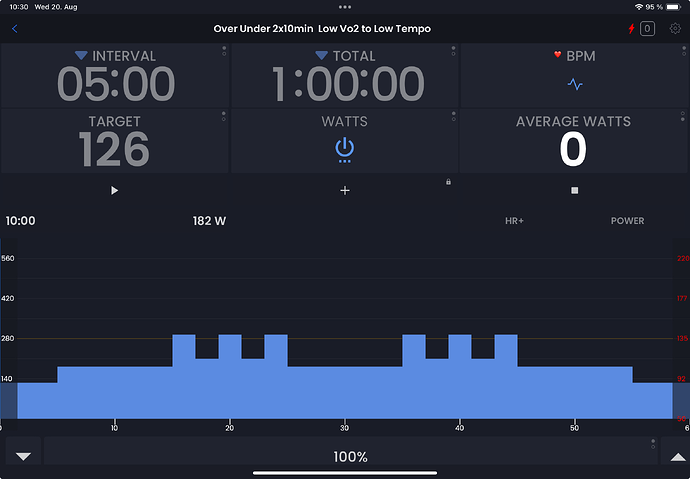Open options dots on BPM tile
This screenshot has height=479, width=690.
point(684,51)
